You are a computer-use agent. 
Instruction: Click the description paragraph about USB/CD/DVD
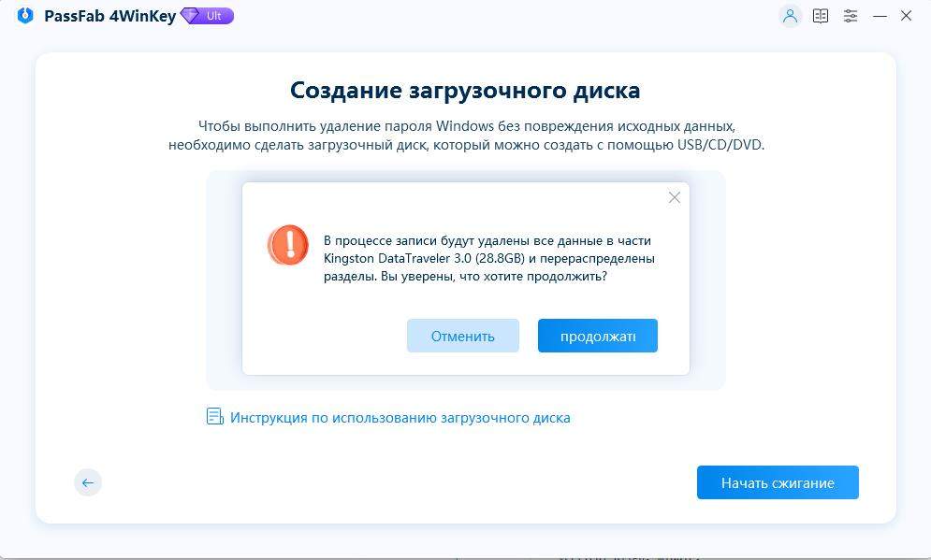tap(466, 136)
